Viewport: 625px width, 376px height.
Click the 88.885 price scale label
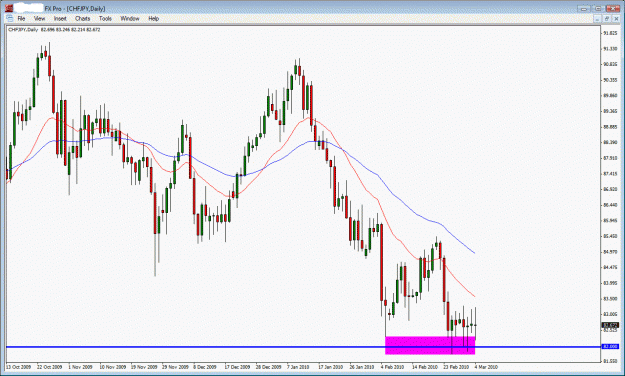tap(610, 127)
